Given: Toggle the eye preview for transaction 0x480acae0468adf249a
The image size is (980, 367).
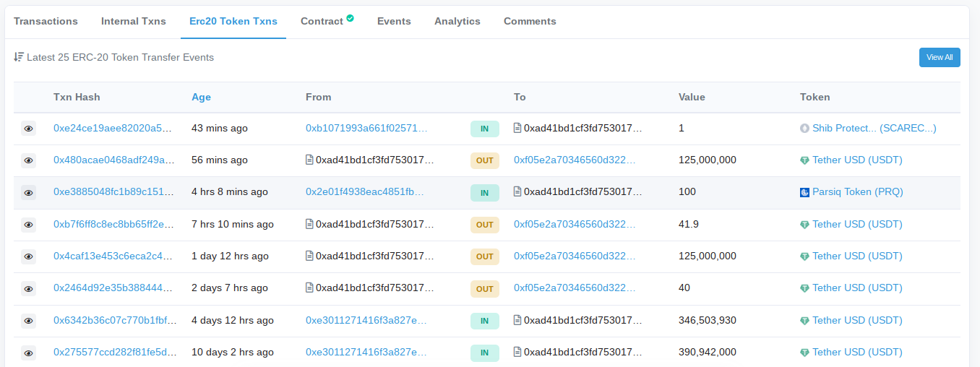Looking at the screenshot, I should [28, 160].
